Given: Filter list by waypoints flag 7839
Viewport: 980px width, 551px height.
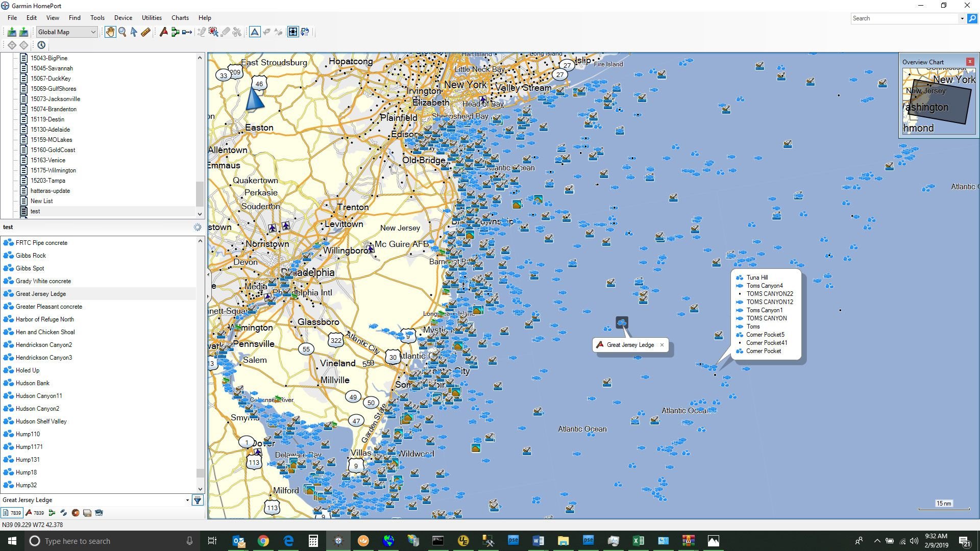Looking at the screenshot, I should 35,513.
